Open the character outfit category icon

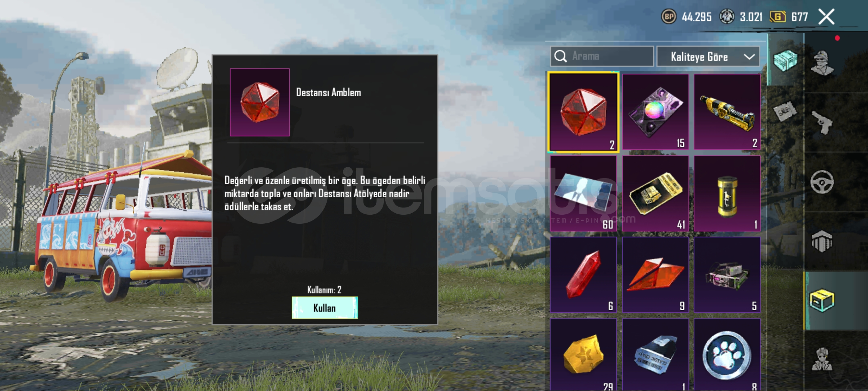point(822,63)
